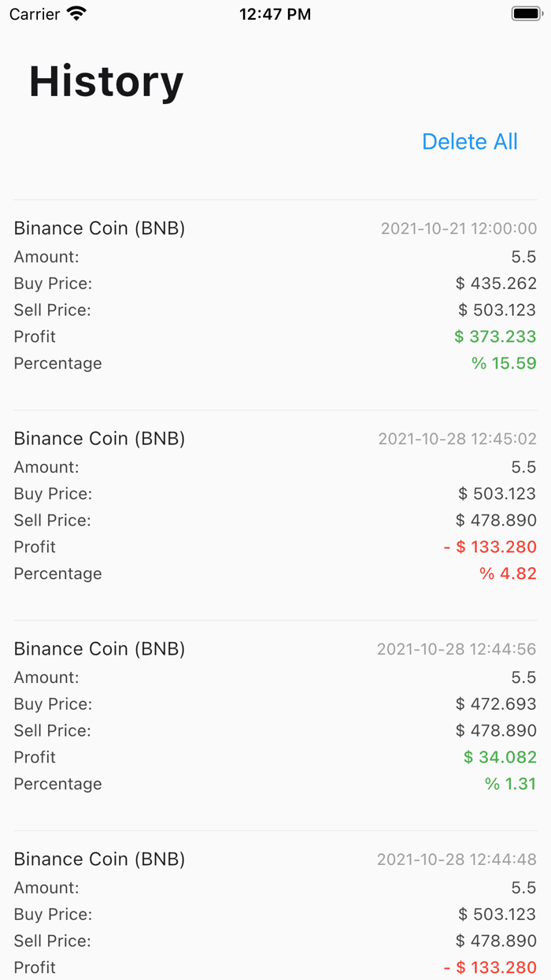Tap the Delete All button
The height and width of the screenshot is (980, 551).
pos(469,142)
